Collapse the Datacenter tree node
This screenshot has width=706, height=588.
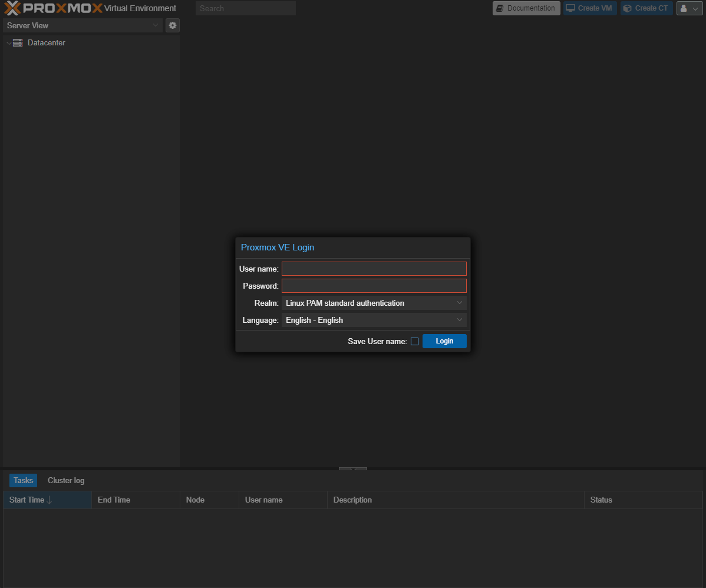(8, 43)
